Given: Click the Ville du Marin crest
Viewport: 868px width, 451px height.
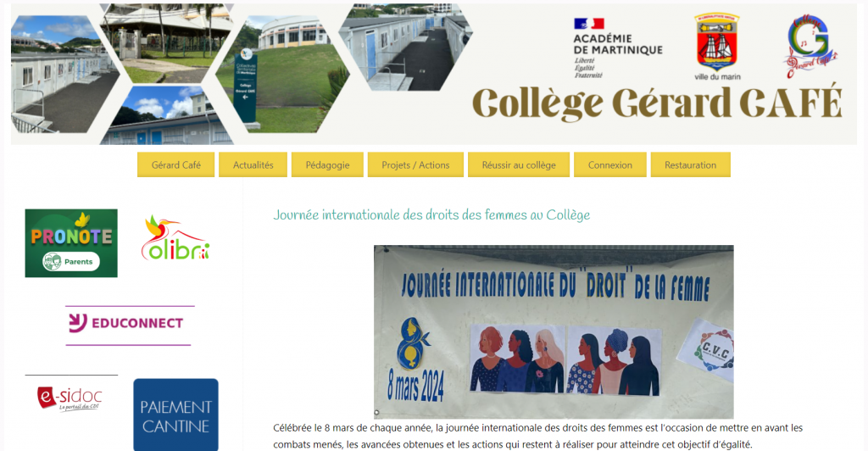Looking at the screenshot, I should coord(717,47).
